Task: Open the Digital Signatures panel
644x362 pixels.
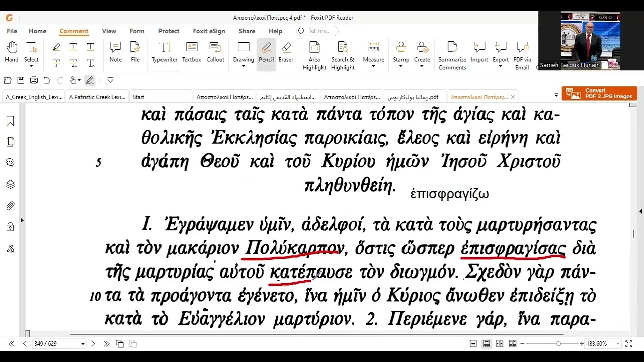Action: [10, 248]
